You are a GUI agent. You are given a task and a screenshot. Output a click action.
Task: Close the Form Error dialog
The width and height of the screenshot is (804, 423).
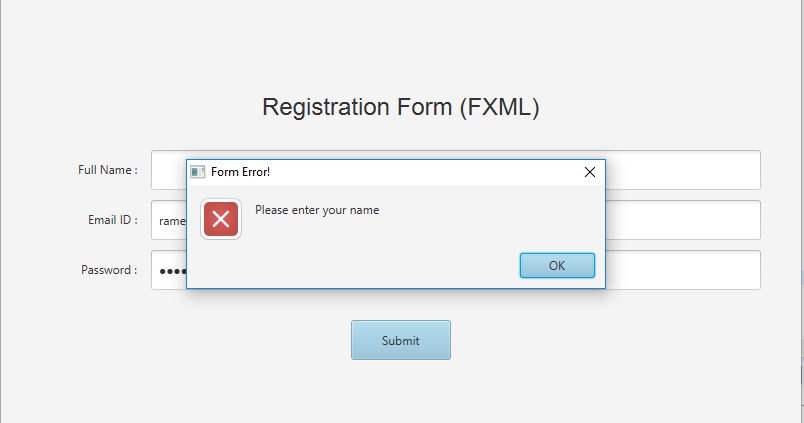[x=589, y=172]
